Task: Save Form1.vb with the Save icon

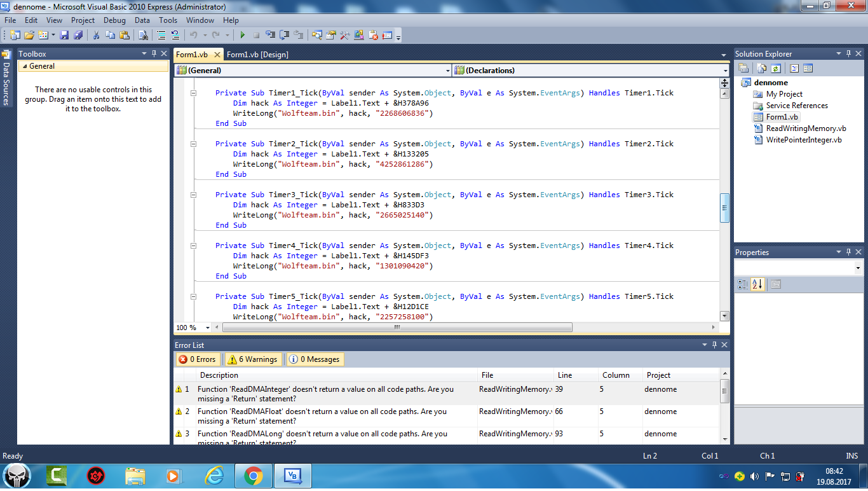Action: (x=64, y=35)
